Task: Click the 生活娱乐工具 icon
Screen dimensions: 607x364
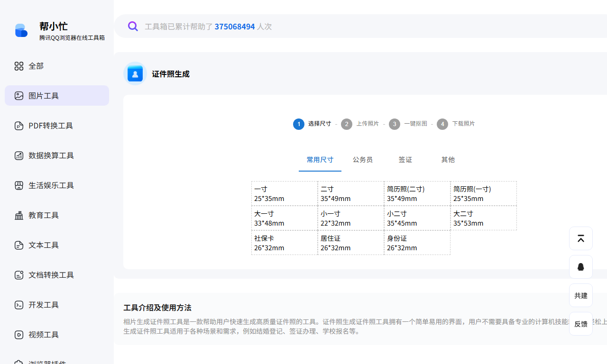Action: tap(19, 185)
